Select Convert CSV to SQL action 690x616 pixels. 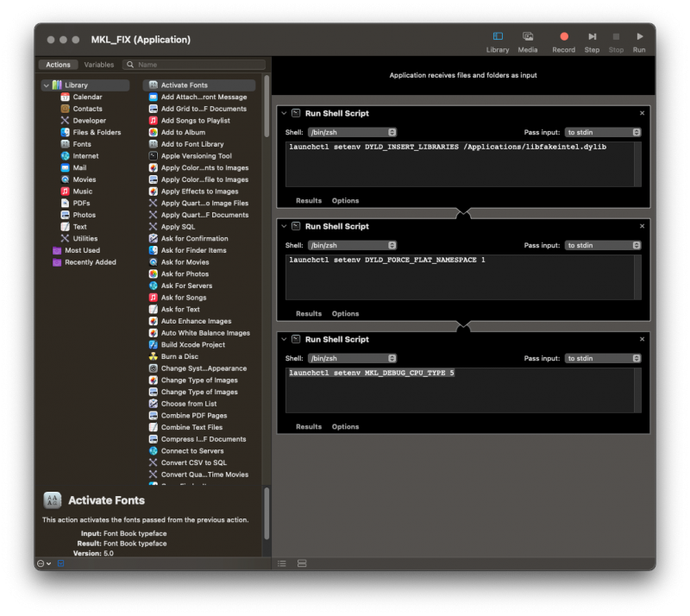[193, 462]
